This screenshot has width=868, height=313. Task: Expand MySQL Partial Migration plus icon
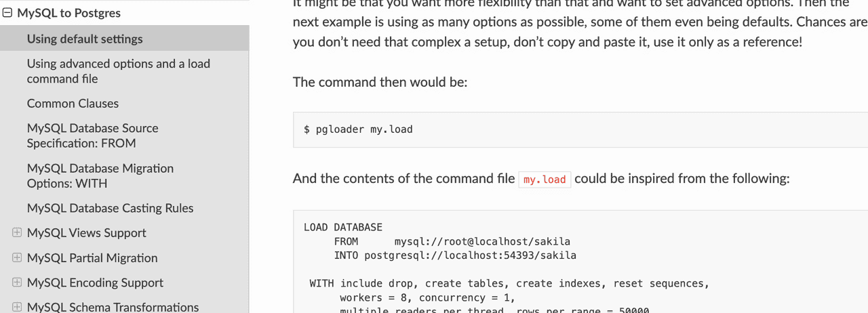coord(17,258)
